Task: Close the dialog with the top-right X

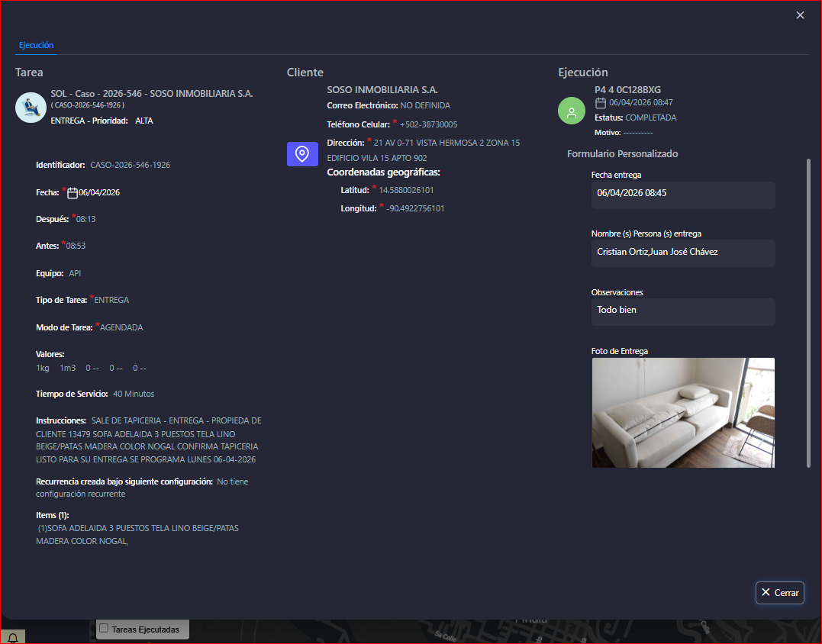Action: [x=800, y=15]
